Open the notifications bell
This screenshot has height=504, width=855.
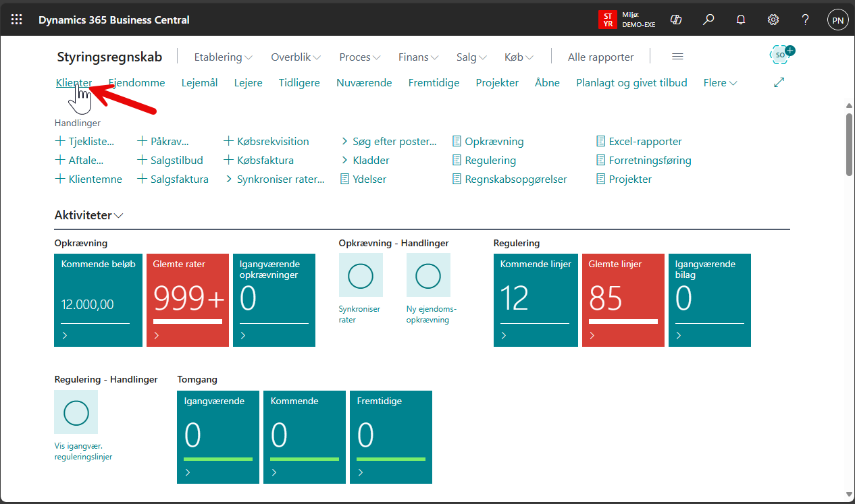point(741,20)
